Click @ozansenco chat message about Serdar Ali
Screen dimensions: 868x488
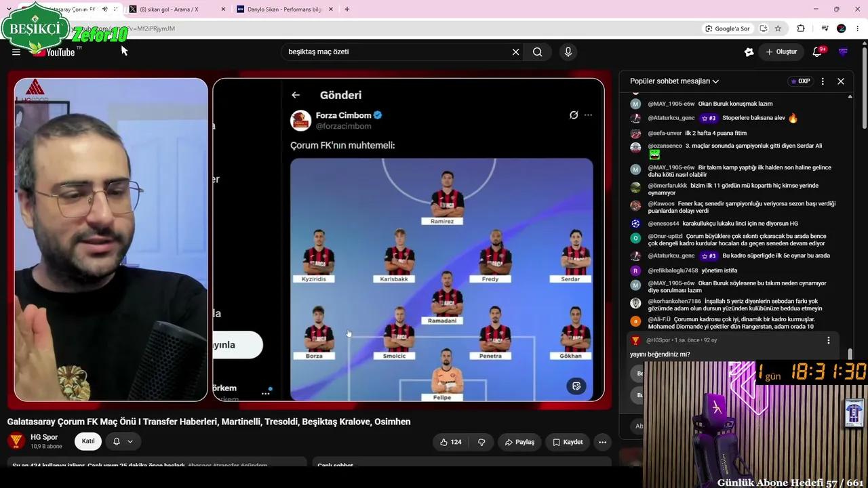coord(735,150)
